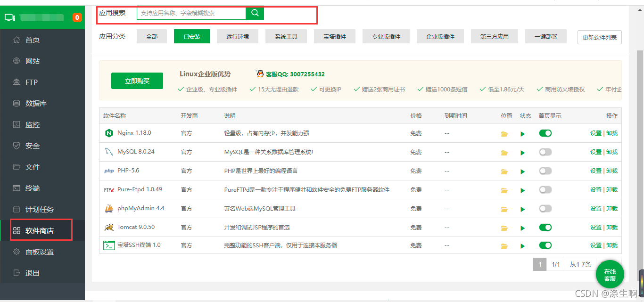Screen dimensions: 644x302
Task: Select the 全部 category tab
Action: point(152,36)
